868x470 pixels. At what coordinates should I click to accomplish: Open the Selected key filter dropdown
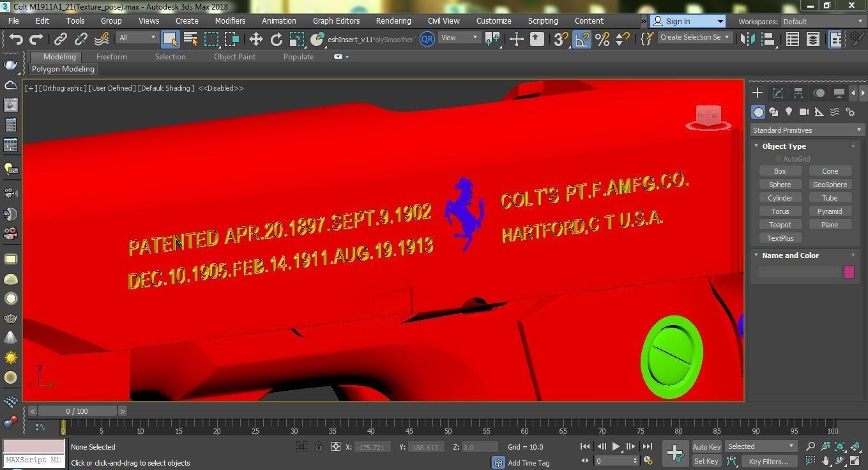pos(761,446)
